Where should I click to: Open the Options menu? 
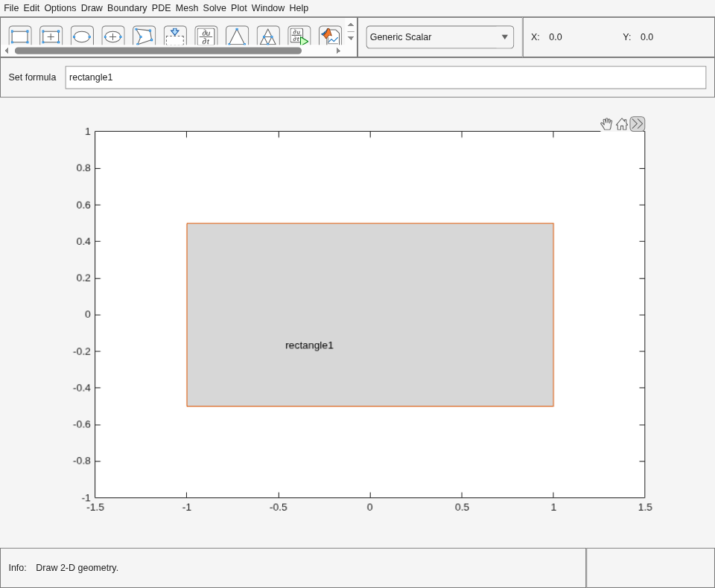[x=60, y=8]
